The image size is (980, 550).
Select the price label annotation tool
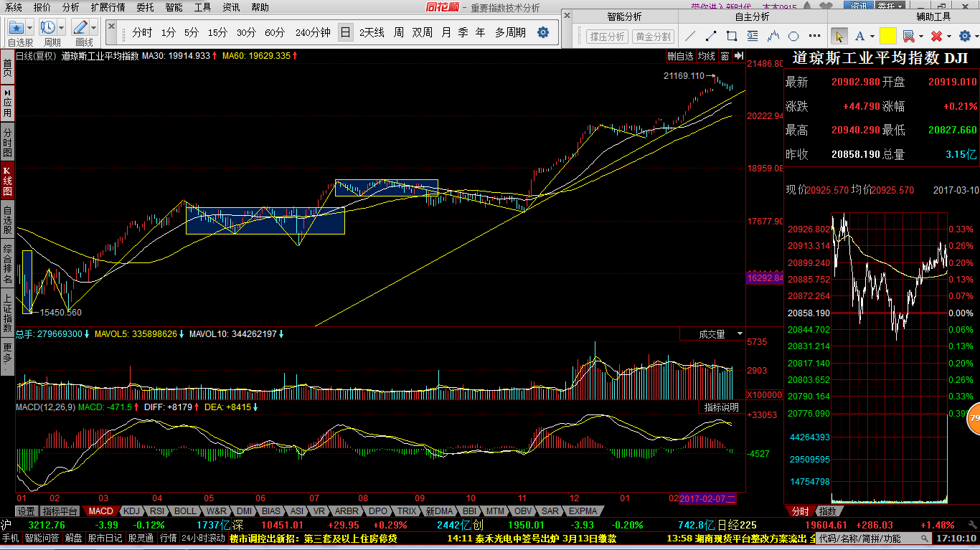[753, 36]
